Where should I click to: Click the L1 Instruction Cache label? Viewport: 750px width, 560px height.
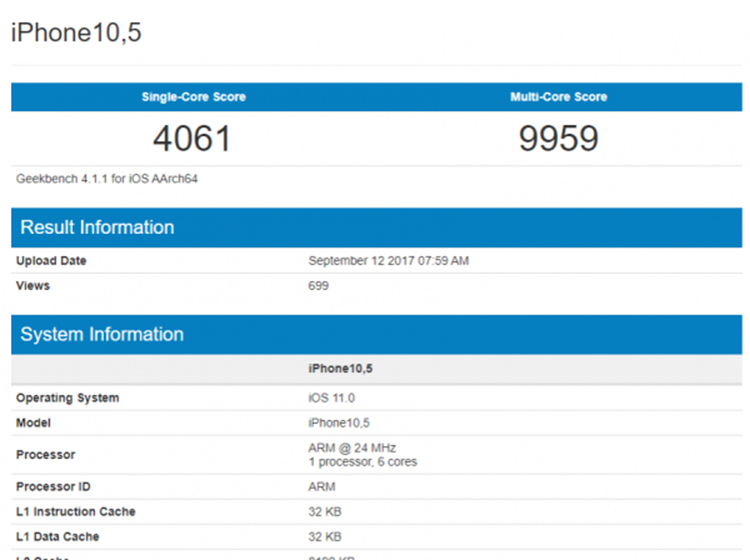click(x=75, y=512)
